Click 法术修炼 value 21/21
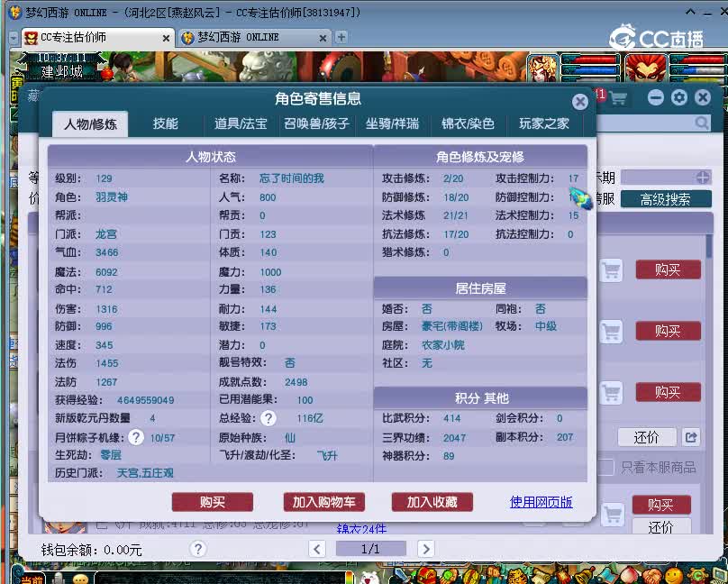Viewport: 728px width, 584px height. coord(456,215)
